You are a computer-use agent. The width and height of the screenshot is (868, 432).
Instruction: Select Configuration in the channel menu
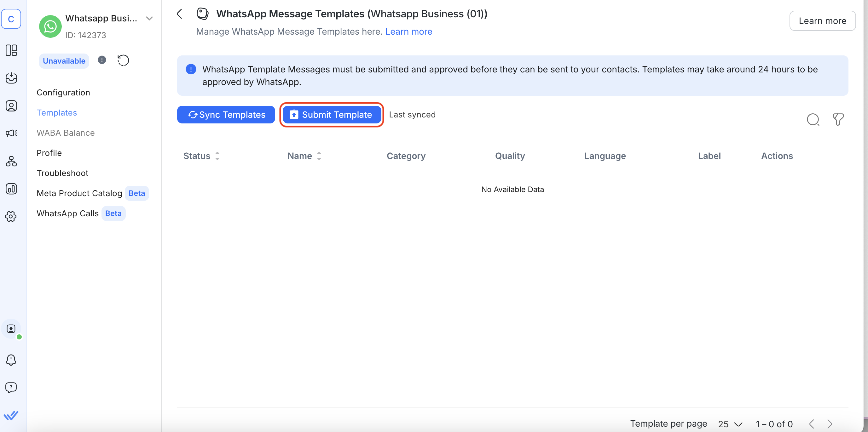pos(63,92)
